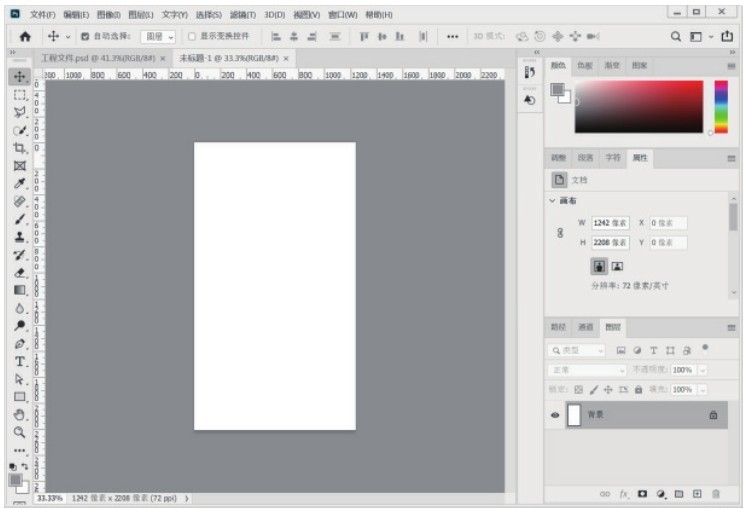Pick the Eyedropper tool
This screenshot has height=509, width=746.
tap(20, 183)
